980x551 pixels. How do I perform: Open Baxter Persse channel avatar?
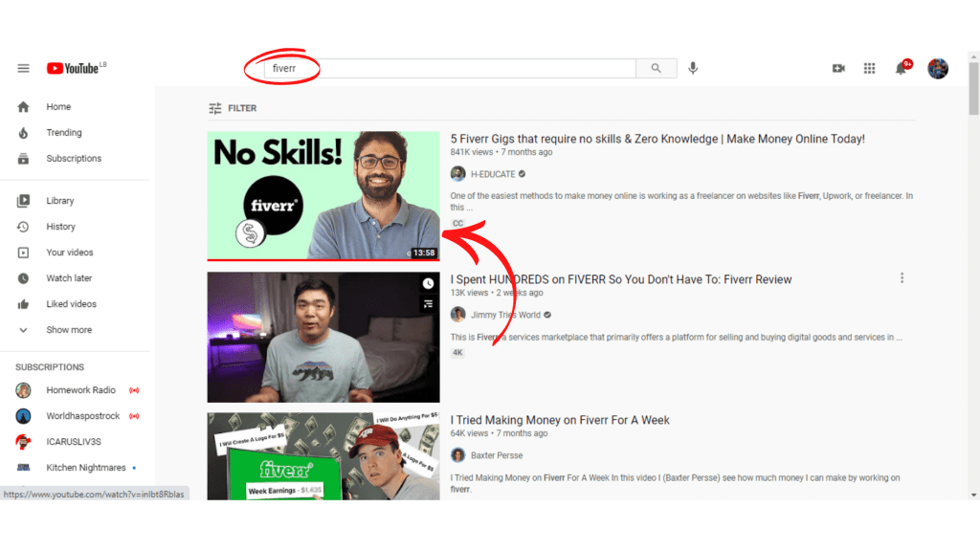[458, 454]
